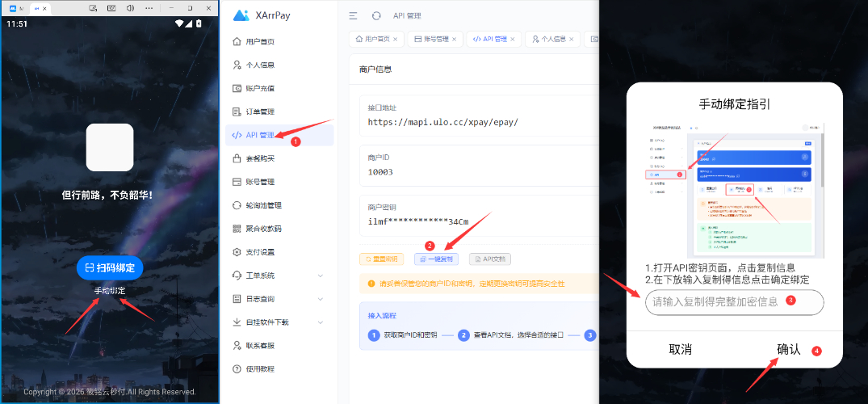868x404 pixels.
Task: Click the 用户首页 house icon in sidebar
Action: coord(237,41)
